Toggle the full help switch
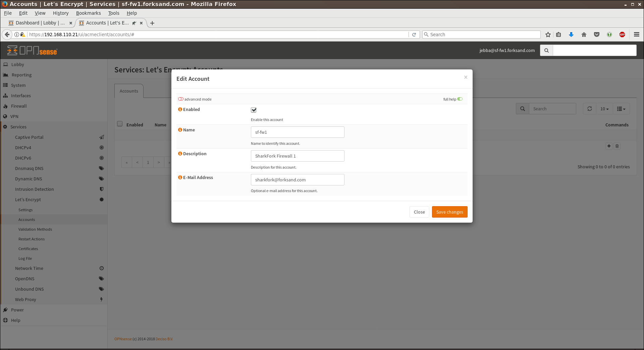Image resolution: width=644 pixels, height=350 pixels. [x=460, y=99]
